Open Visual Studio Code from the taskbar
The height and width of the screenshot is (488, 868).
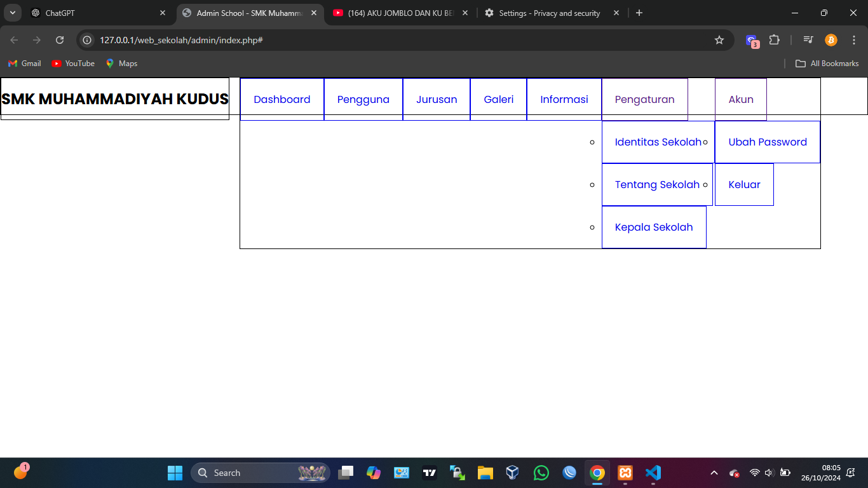[x=653, y=473]
